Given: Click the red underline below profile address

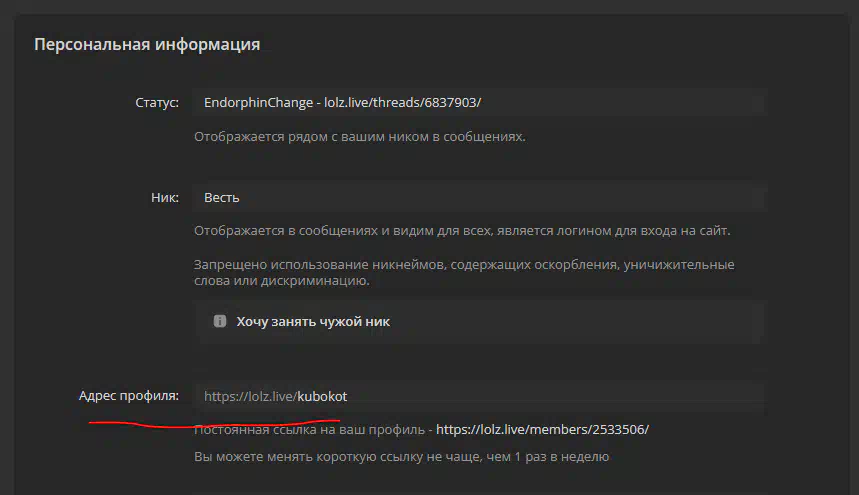Looking at the screenshot, I should (215, 420).
